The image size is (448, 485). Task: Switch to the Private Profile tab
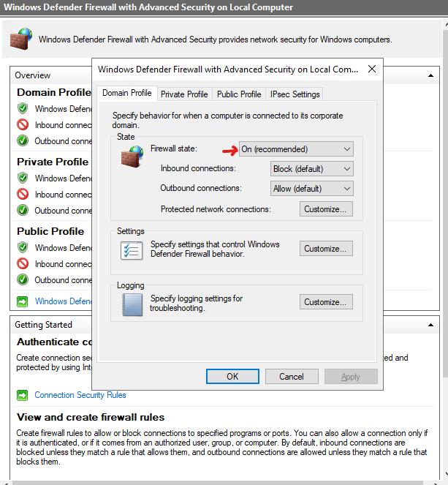click(x=184, y=94)
